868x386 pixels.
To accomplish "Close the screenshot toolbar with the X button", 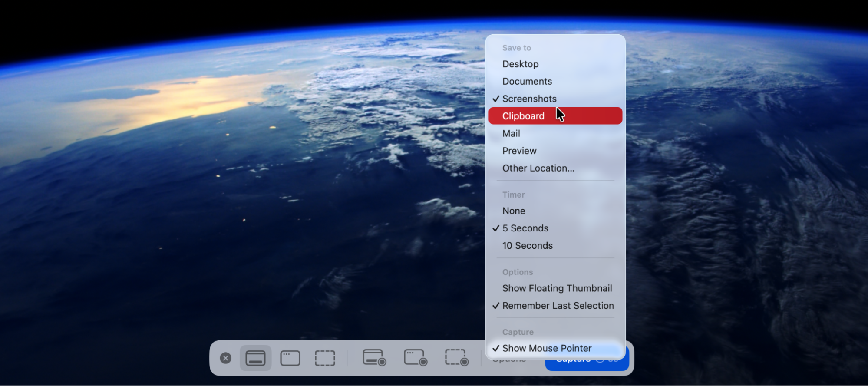I will pos(225,358).
